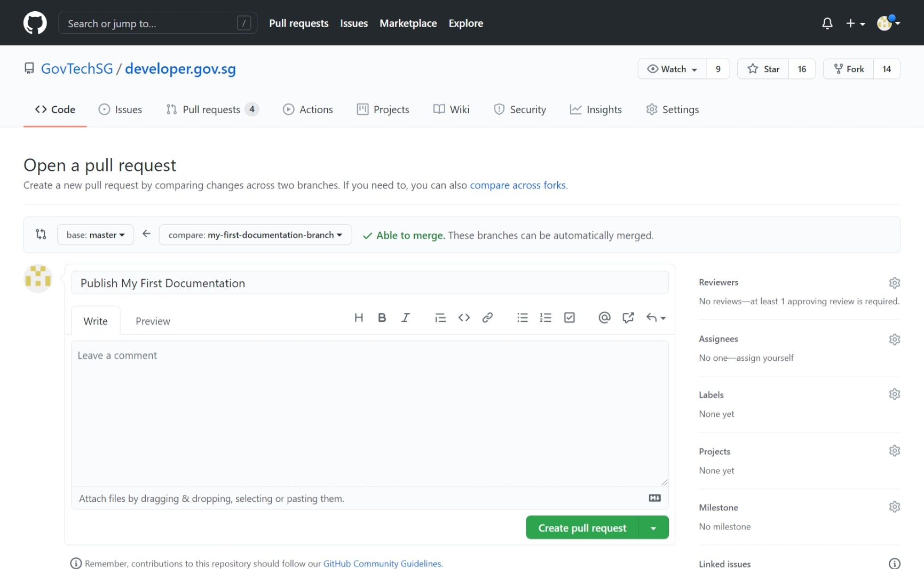924x569 pixels.
Task: Mention a user with the @ icon
Action: [x=604, y=317]
